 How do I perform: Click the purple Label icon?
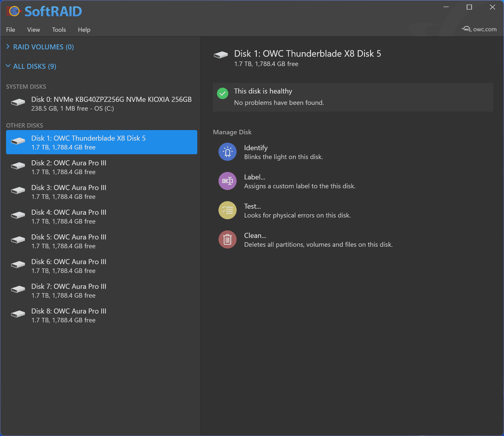pyautogui.click(x=227, y=181)
